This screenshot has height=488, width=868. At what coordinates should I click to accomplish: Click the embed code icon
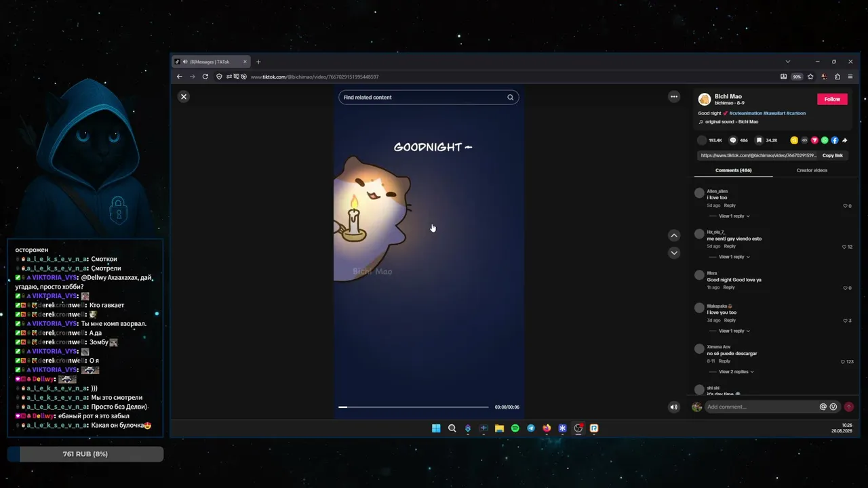(805, 140)
